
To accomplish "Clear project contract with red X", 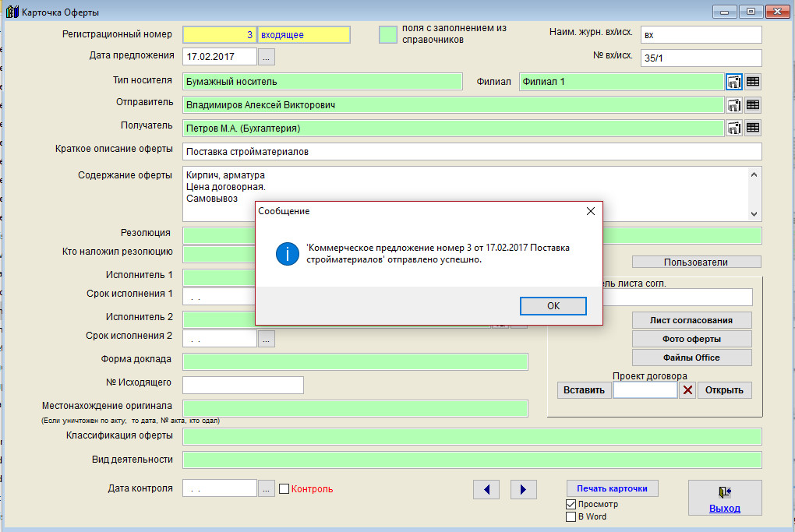I will 687,390.
